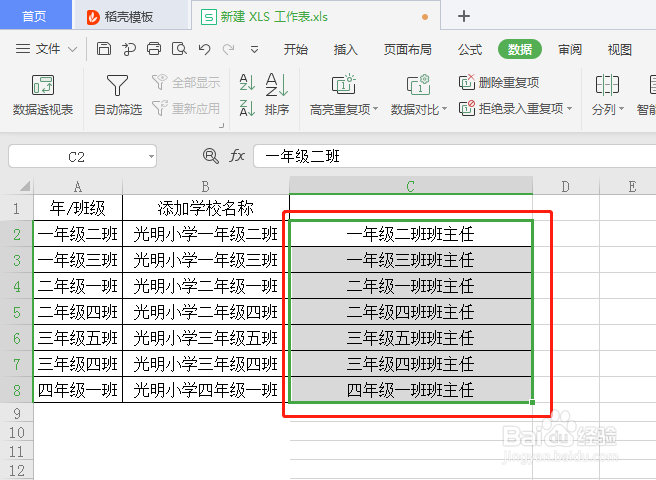Sort descending Z to A icon
This screenshot has height=480, width=656.
click(247, 108)
